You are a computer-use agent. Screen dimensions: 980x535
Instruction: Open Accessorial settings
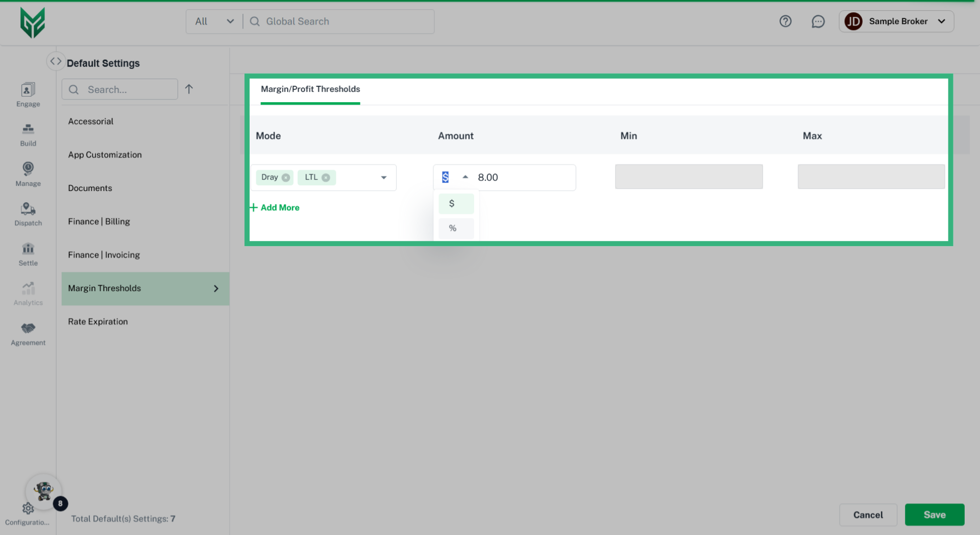[x=91, y=121]
